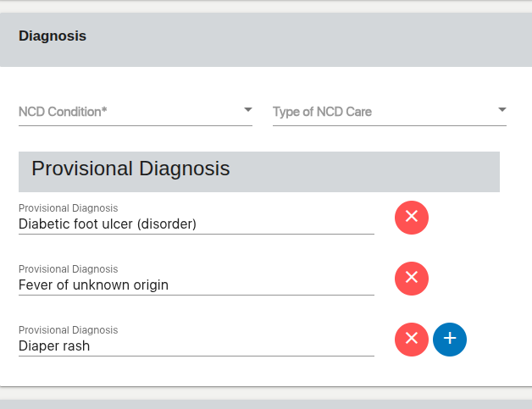
Task: Expand the Type of NCD Care arrow
Action: click(x=502, y=110)
